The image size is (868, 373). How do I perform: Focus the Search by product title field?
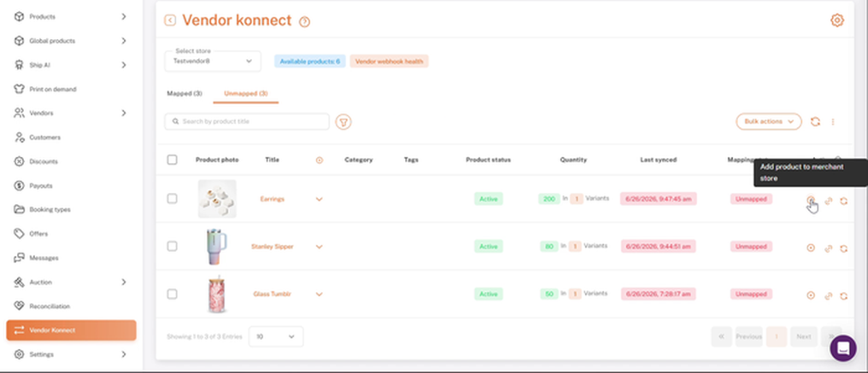point(247,121)
